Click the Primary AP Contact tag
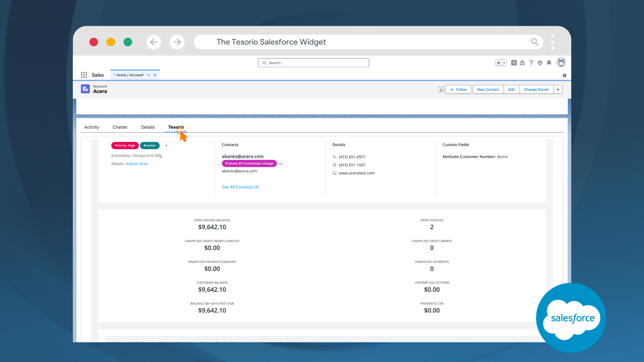 pos(249,164)
